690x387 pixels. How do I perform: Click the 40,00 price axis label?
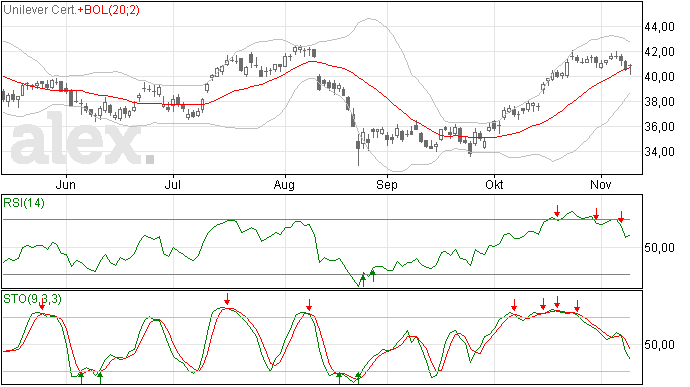[659, 77]
